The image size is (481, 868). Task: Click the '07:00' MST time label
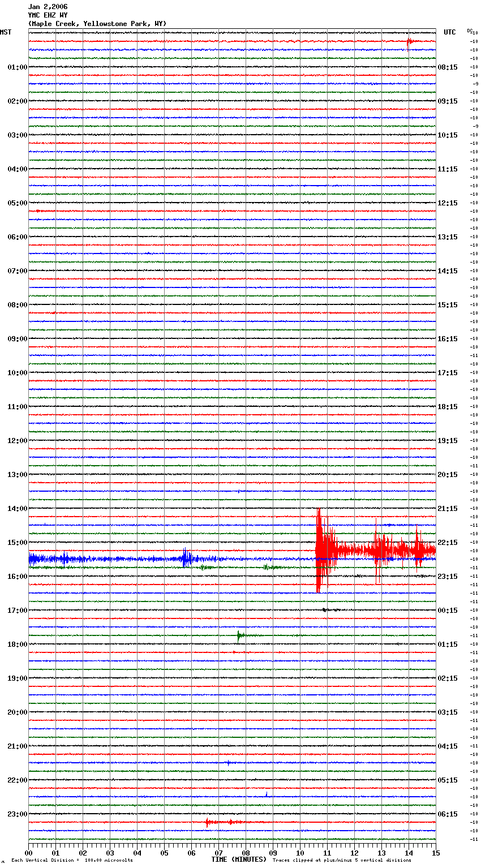tap(18, 271)
